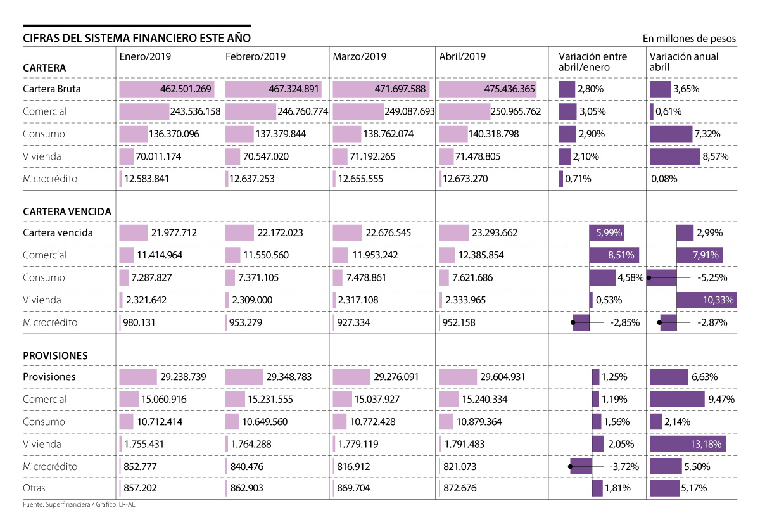Click the "Variación entre abril/enero" header
The image size is (760, 532).
pyautogui.click(x=593, y=61)
